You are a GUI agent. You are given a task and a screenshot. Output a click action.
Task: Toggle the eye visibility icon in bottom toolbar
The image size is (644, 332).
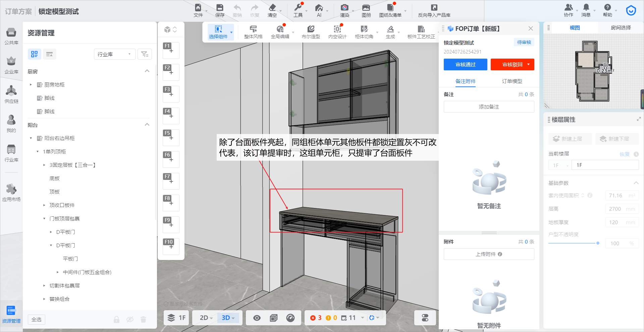point(257,318)
